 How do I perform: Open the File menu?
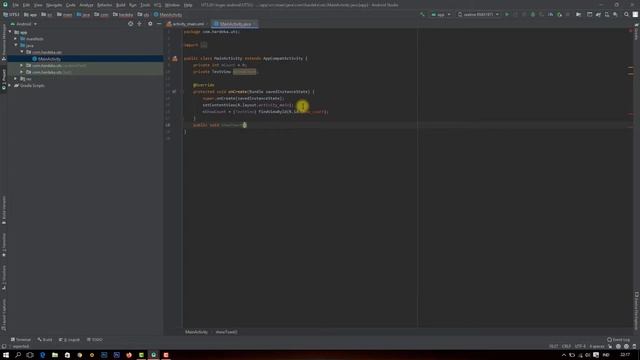click(16, 5)
